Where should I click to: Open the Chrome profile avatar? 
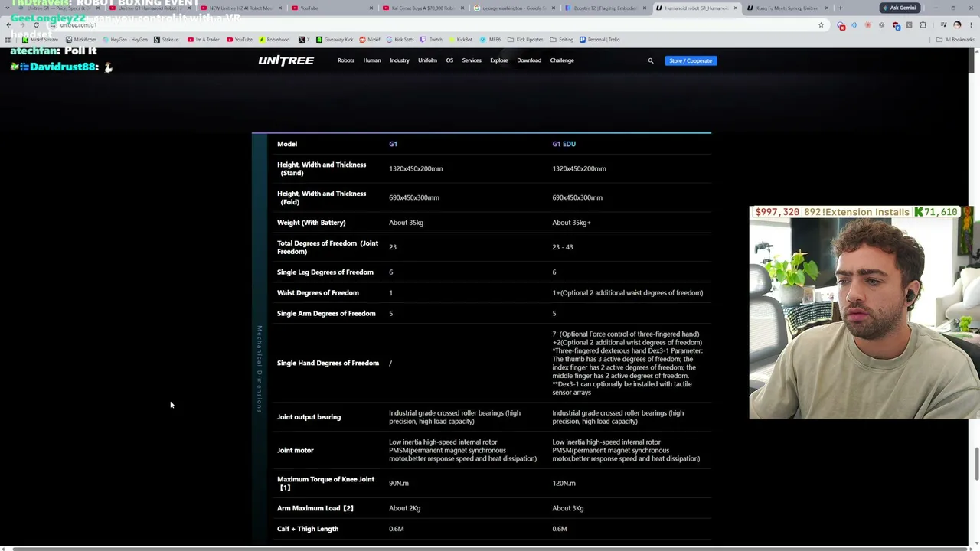point(957,25)
